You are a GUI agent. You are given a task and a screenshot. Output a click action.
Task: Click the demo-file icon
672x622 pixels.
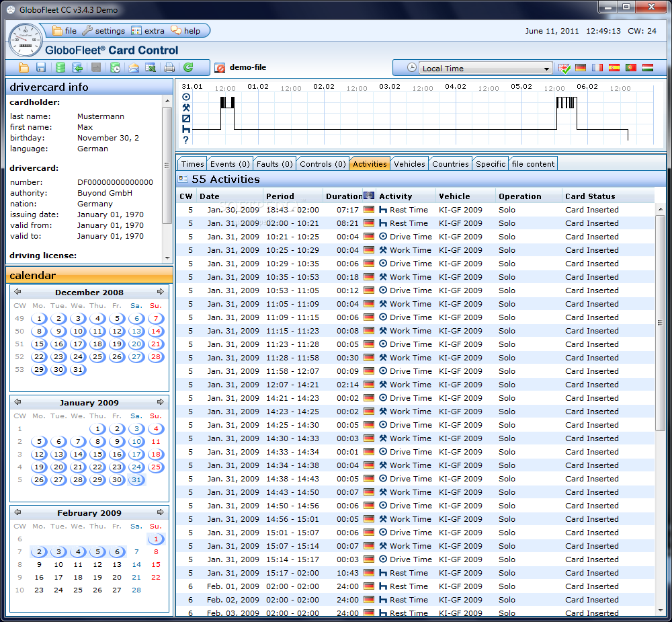pos(220,68)
